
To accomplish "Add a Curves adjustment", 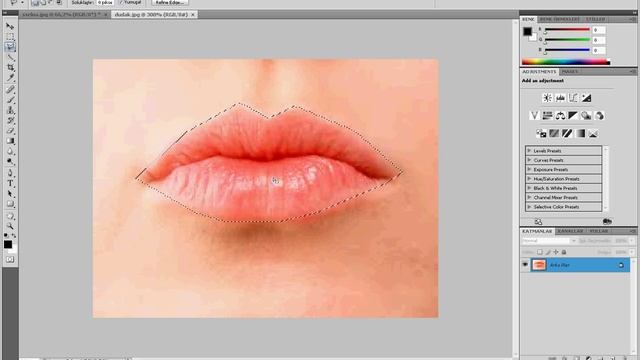I will 573,98.
